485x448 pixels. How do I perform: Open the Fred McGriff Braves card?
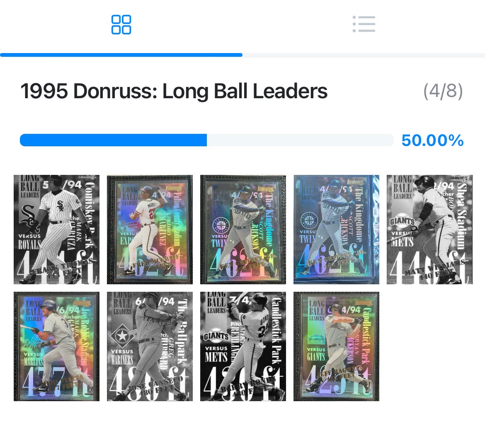[x=150, y=230]
